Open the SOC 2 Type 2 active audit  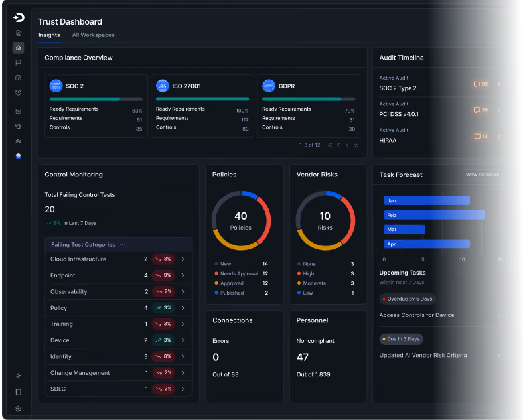440,84
